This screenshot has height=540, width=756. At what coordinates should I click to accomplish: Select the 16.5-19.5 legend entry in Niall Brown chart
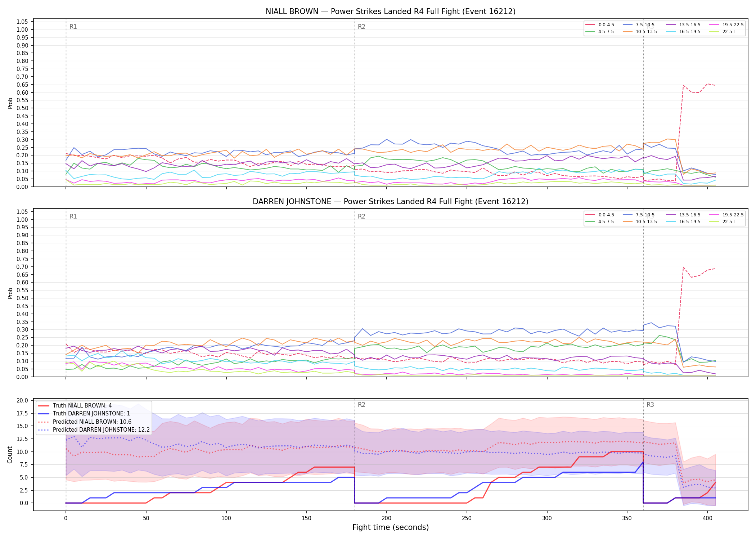(x=684, y=32)
